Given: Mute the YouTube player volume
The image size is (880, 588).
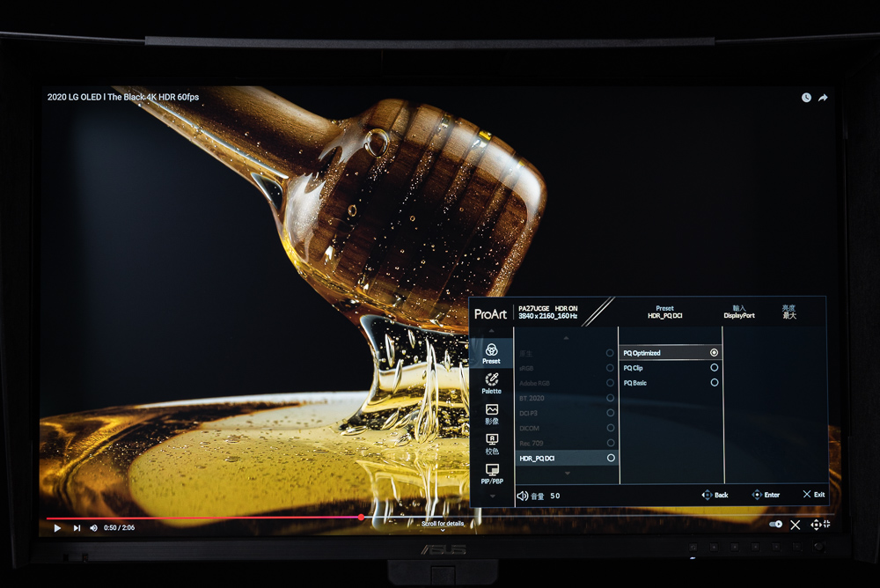Looking at the screenshot, I should (93, 528).
